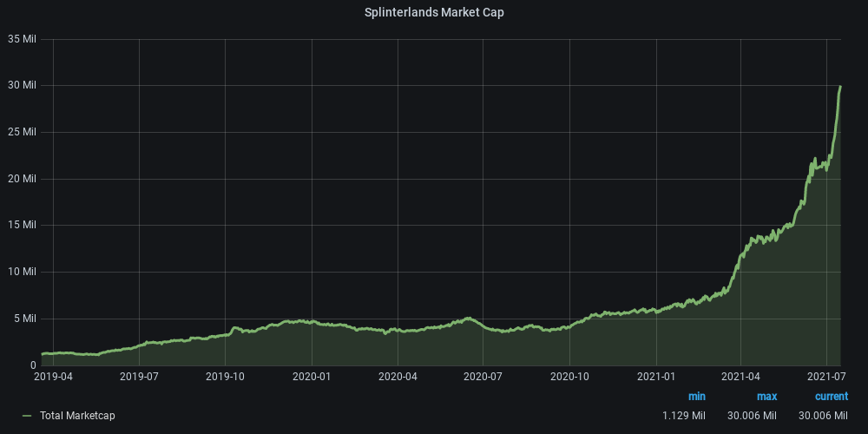Sort legend by the current column header

[831, 397]
